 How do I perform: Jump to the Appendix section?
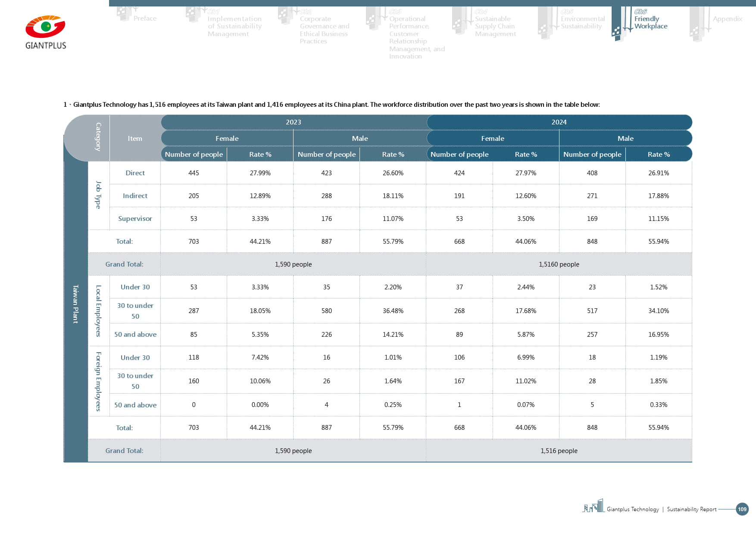pos(727,19)
